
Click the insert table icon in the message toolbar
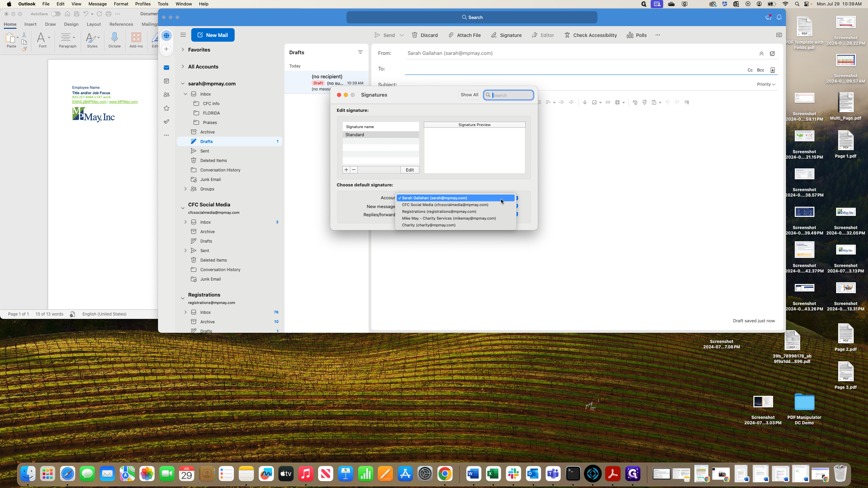tap(617, 102)
